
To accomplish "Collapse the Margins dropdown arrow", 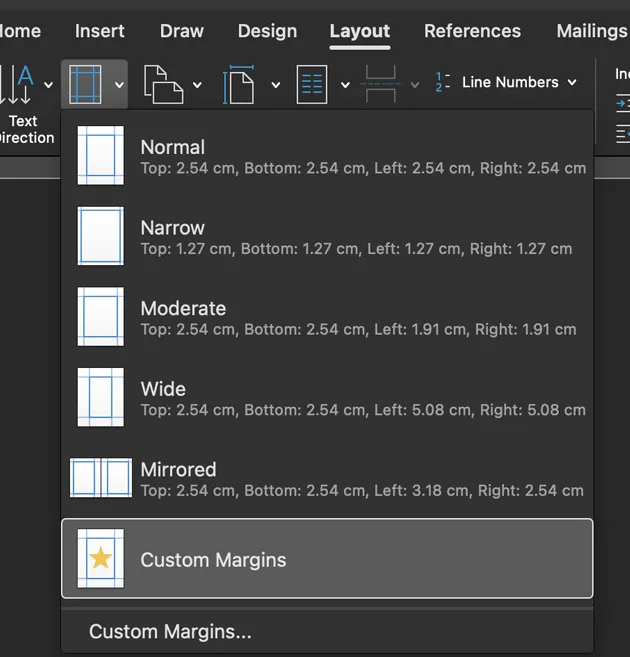I will [119, 85].
